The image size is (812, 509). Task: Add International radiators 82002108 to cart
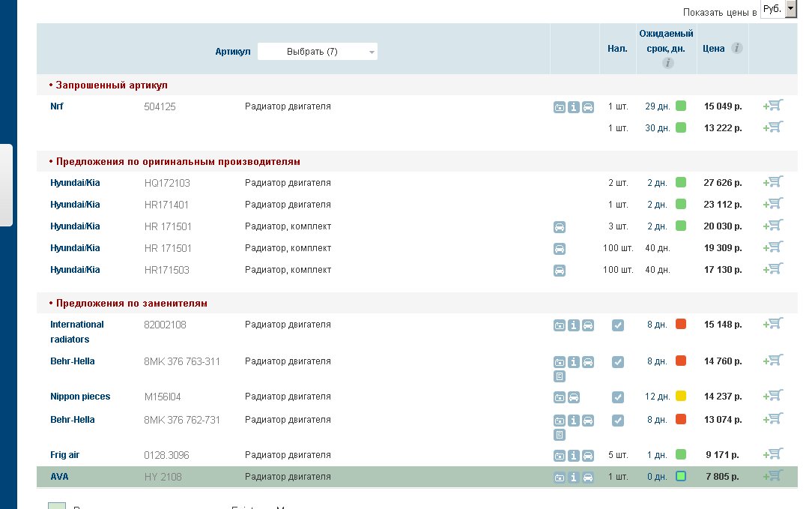(x=773, y=324)
